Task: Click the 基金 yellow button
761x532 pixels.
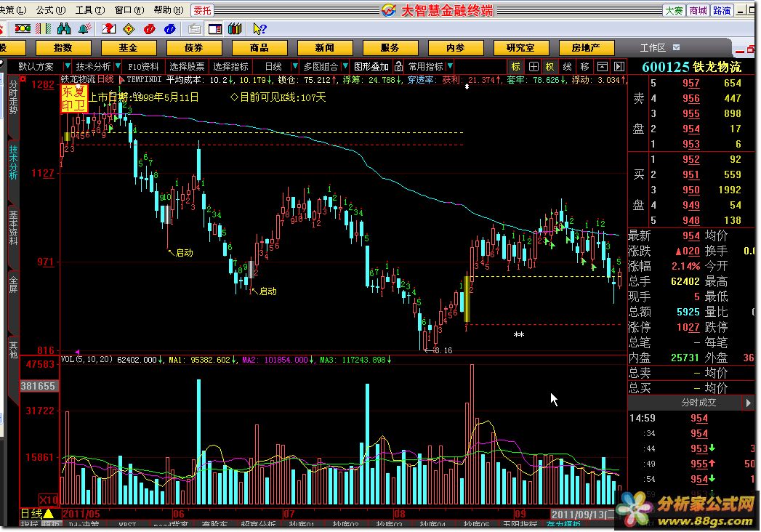Action: (x=129, y=47)
